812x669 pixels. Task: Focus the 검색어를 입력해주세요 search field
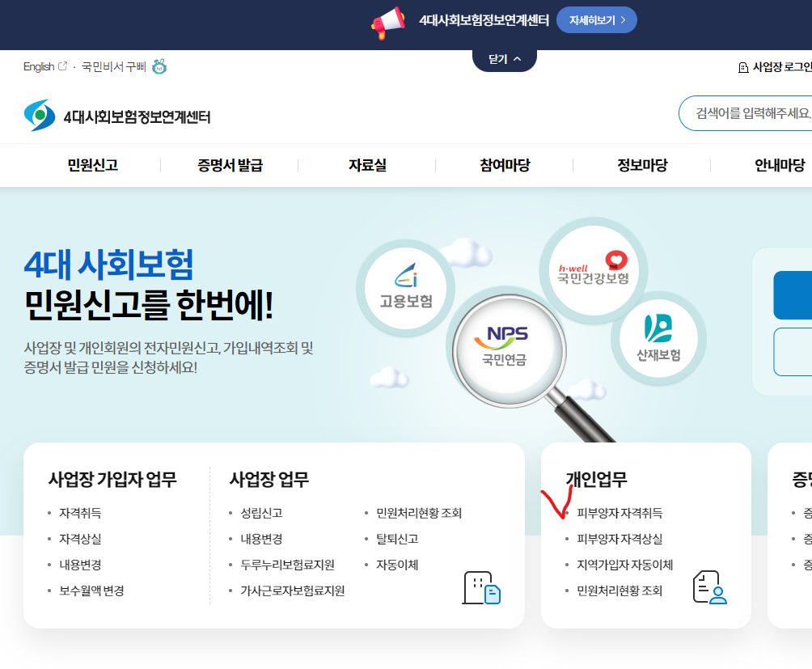(x=746, y=113)
